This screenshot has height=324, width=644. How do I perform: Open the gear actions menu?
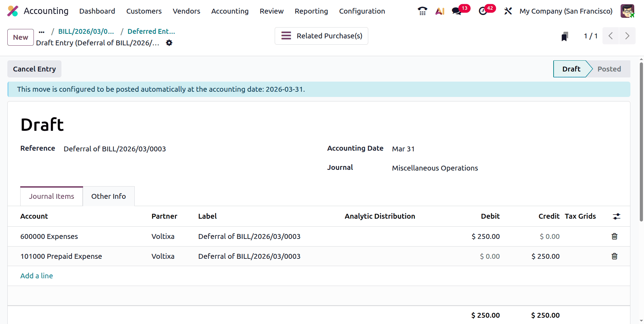tap(169, 43)
